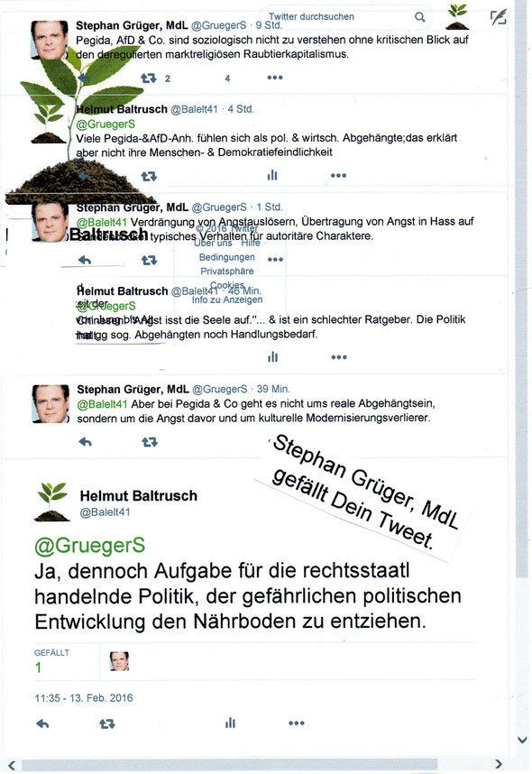View tweet activity for the 4 Std. tweet
The image size is (532, 774).
(x=272, y=175)
